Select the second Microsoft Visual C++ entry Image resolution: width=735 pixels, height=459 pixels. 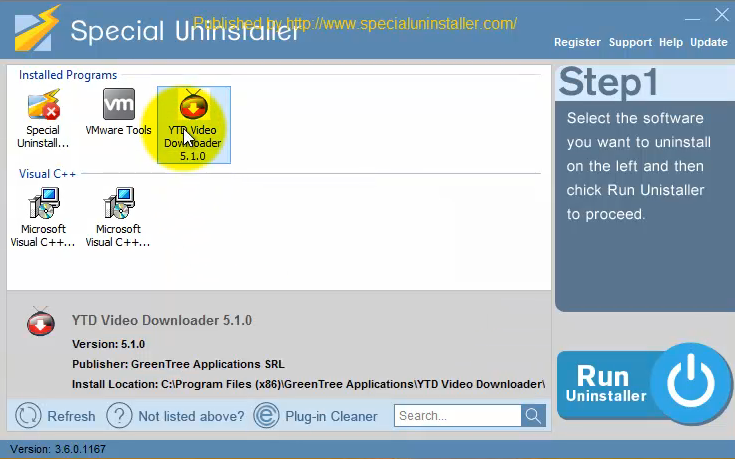pos(118,217)
